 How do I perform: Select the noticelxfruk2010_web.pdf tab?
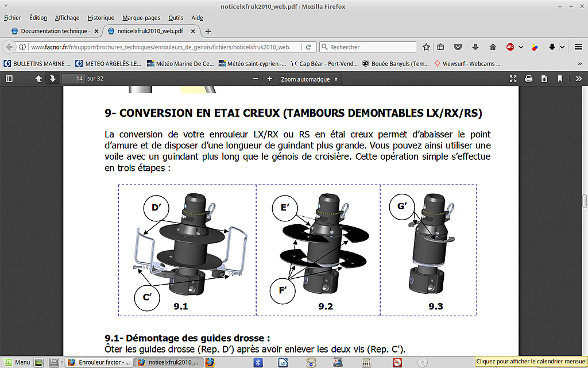coord(150,31)
